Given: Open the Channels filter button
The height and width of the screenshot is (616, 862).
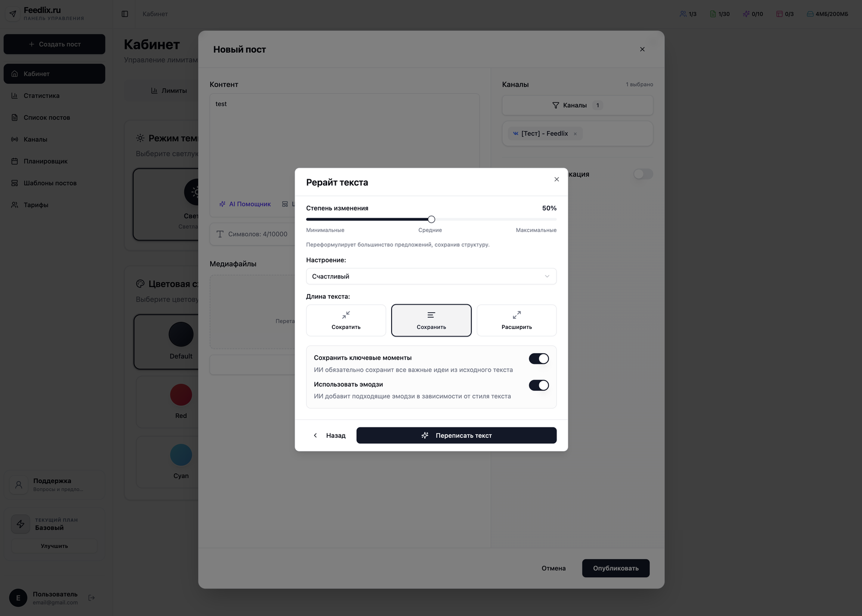Looking at the screenshot, I should [577, 106].
